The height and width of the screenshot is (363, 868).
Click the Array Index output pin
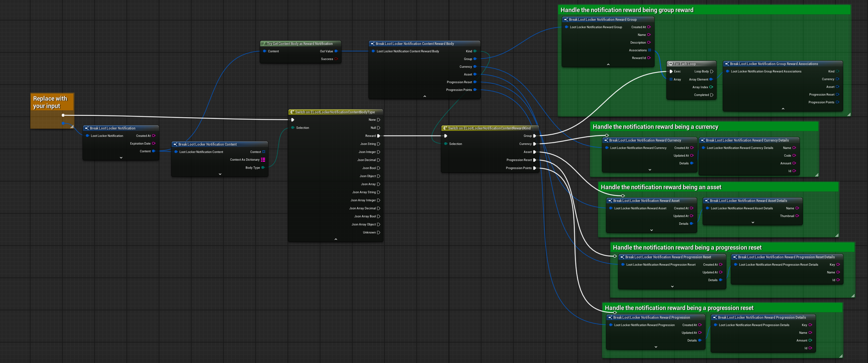711,87
